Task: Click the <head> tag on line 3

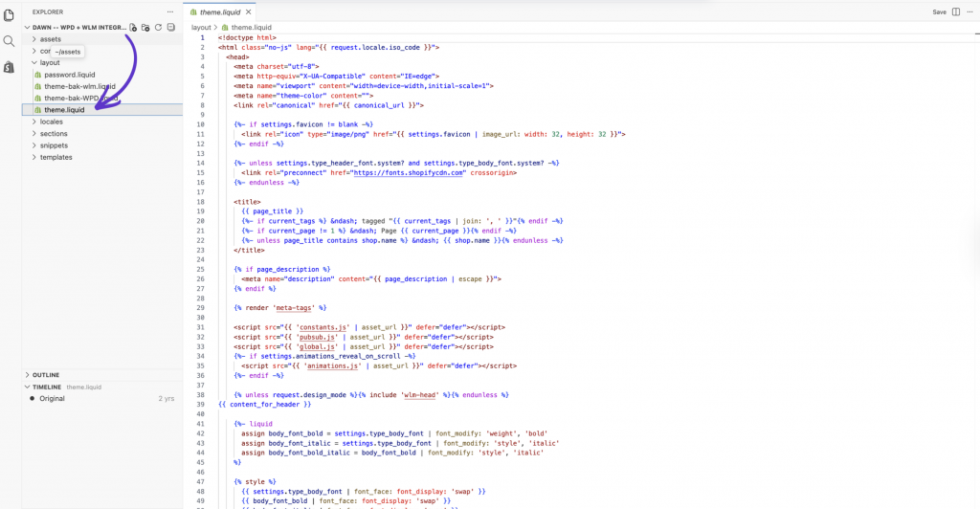Action: coord(237,56)
